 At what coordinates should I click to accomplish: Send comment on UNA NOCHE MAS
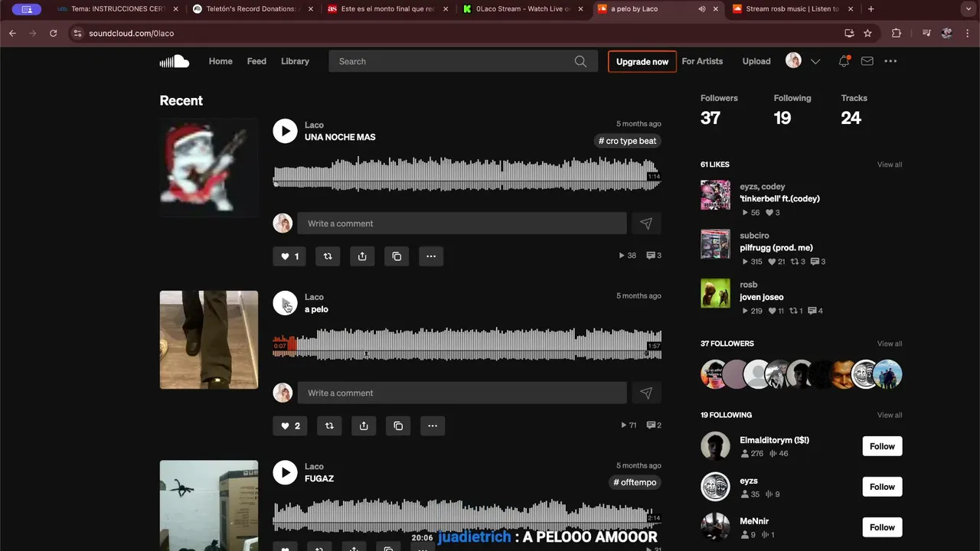pyautogui.click(x=646, y=223)
